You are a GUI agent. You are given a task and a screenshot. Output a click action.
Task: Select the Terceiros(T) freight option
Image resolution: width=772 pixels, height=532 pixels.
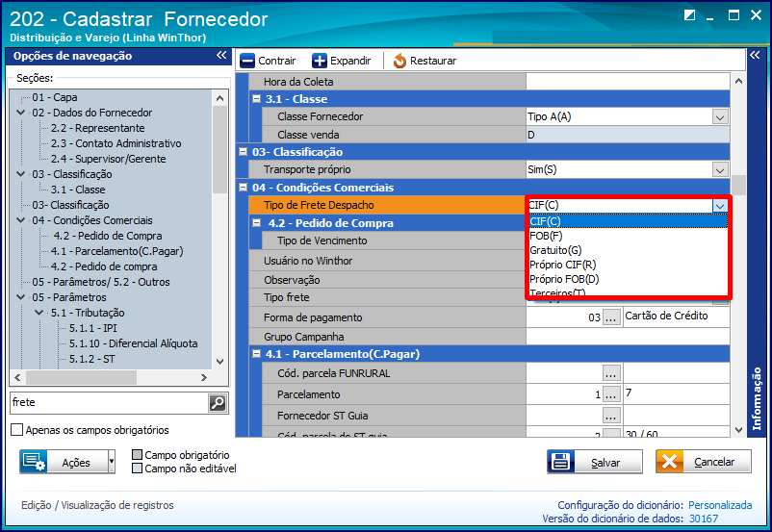628,291
